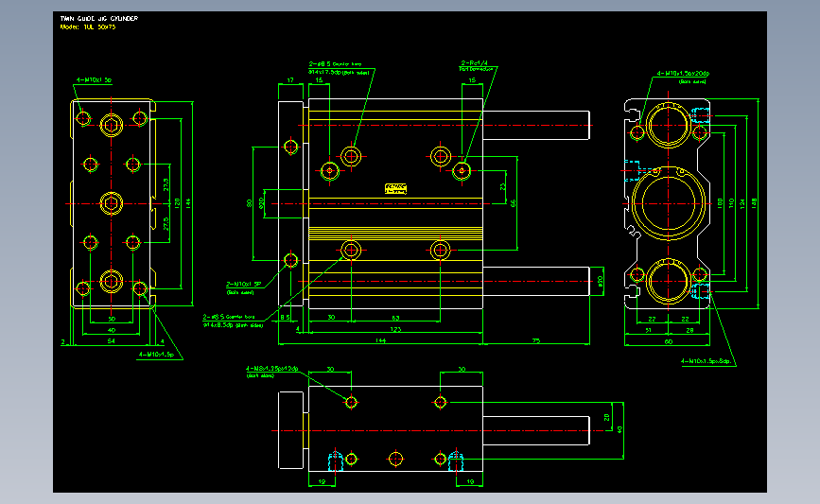Click the 'TWIN GUIDE JIG CYLINDER' title text
This screenshot has width=820, height=504.
[99, 18]
